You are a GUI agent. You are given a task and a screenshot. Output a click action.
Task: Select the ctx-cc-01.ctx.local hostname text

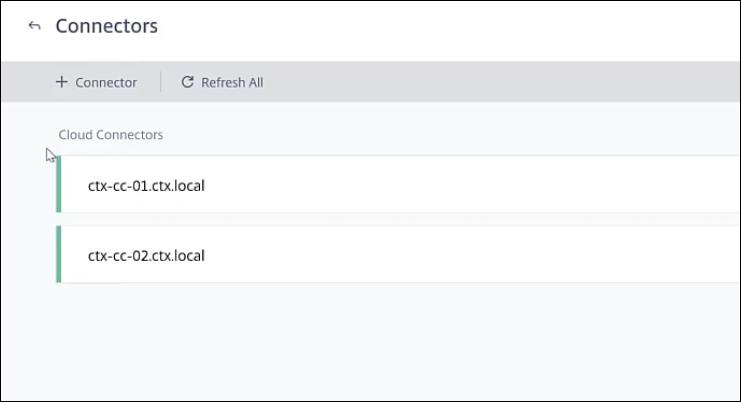[146, 185]
